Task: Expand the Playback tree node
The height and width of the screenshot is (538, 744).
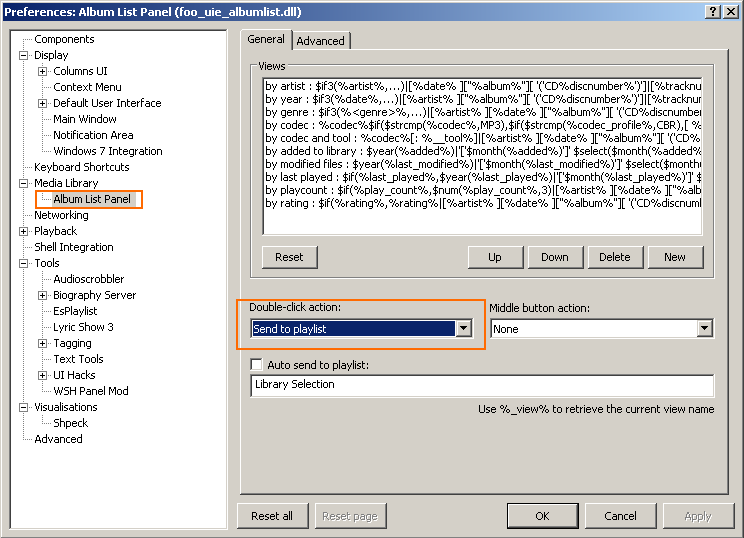Action: coord(24,231)
